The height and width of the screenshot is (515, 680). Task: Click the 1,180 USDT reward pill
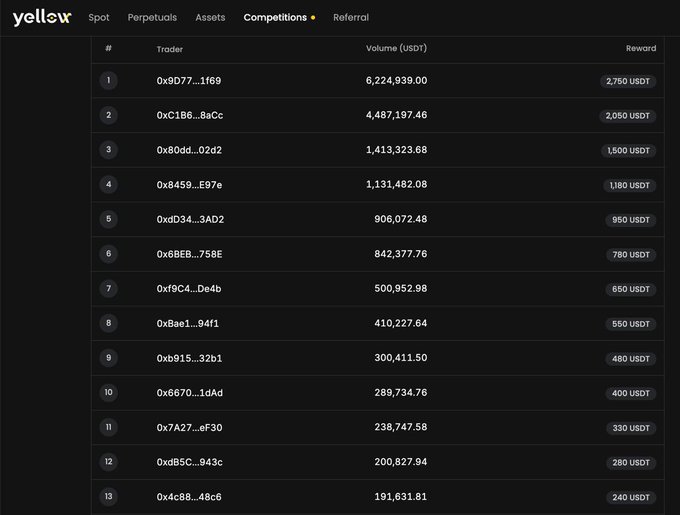point(630,186)
